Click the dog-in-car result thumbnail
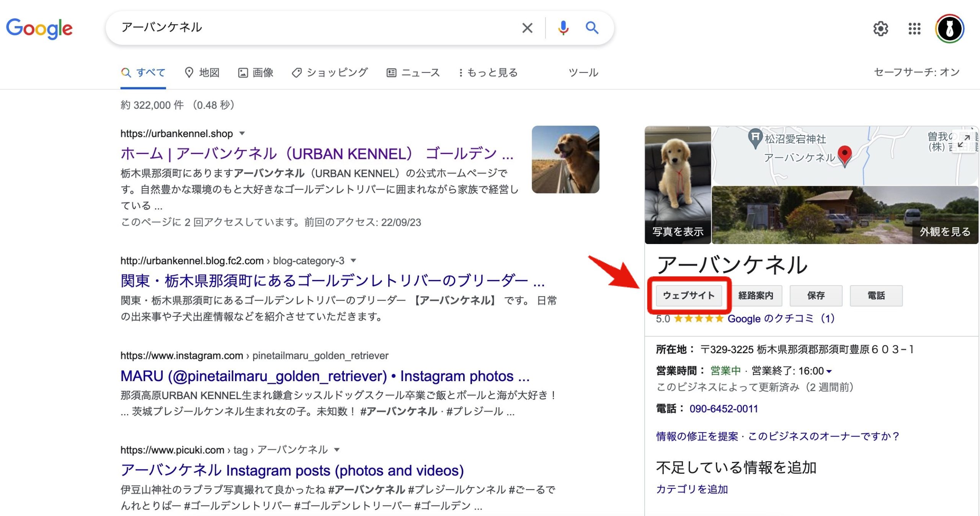The image size is (980, 516). click(565, 159)
